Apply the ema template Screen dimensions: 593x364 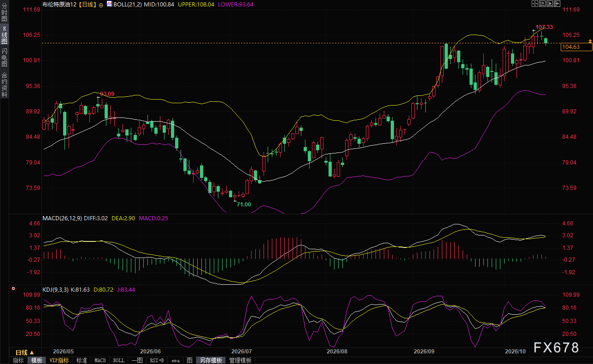tap(176, 360)
